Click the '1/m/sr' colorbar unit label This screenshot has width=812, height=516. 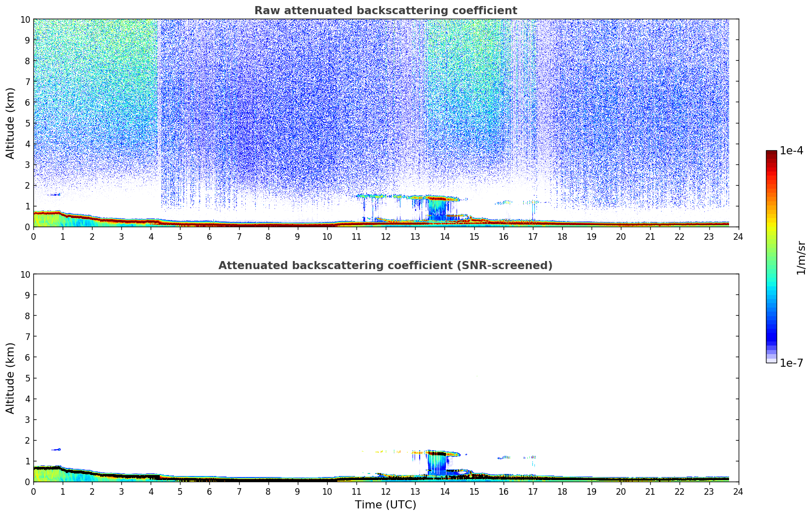click(x=801, y=257)
